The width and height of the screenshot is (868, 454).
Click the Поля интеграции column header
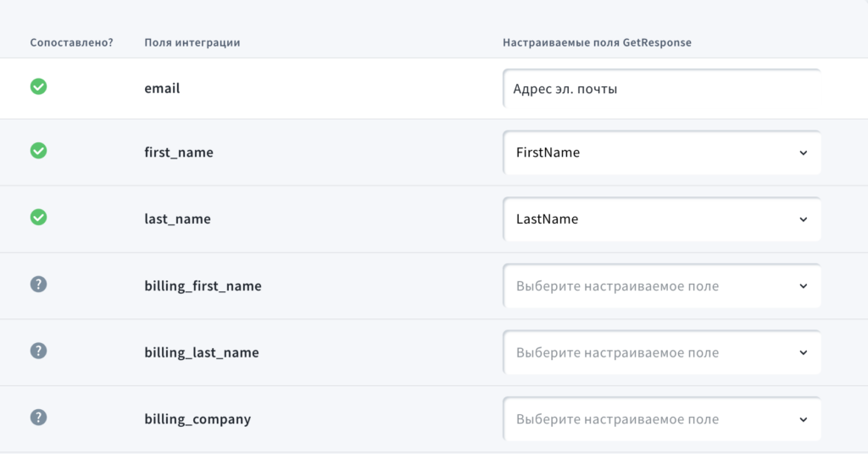(192, 42)
